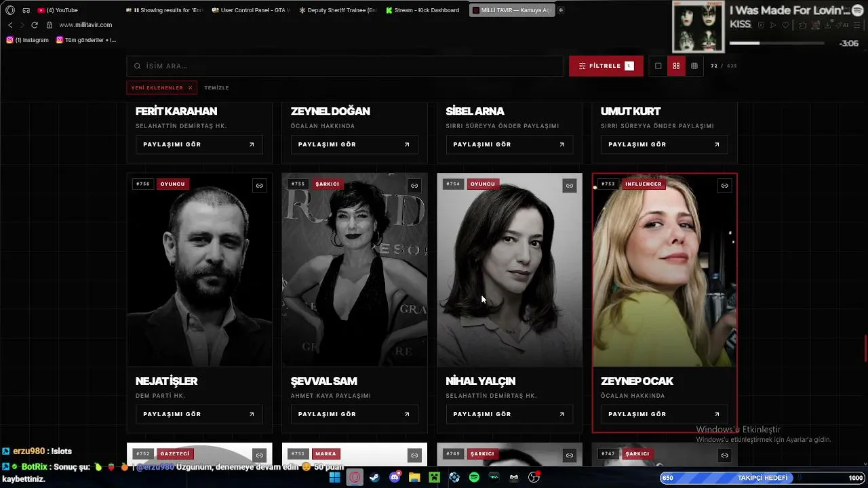Open Paylaşımı Gör for Sibel Arna
The height and width of the screenshot is (488, 868).
click(509, 144)
